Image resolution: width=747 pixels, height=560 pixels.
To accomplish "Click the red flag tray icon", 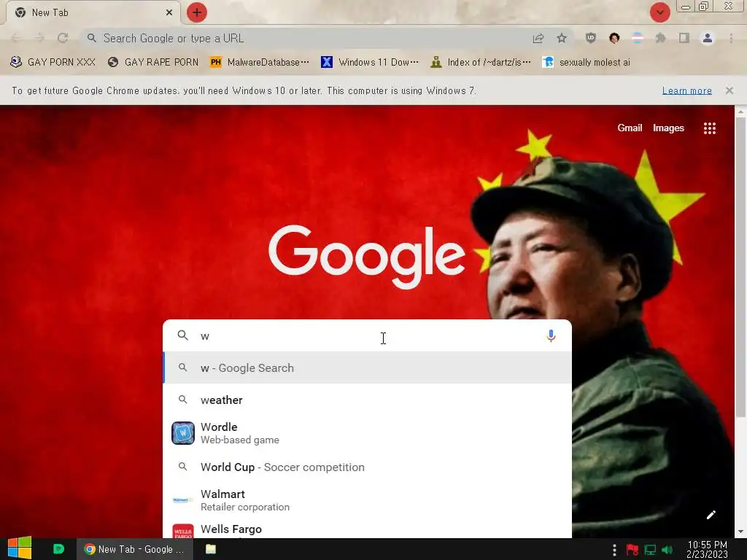I will pos(632,551).
